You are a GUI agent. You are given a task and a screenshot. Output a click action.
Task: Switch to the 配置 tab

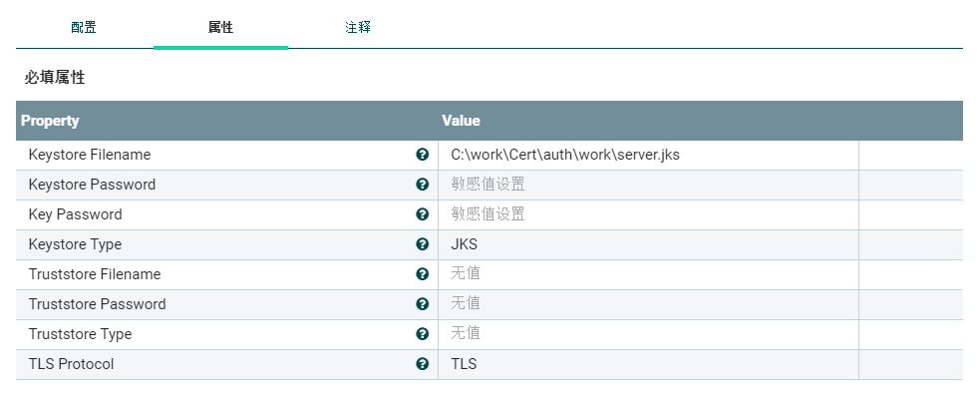click(x=84, y=28)
